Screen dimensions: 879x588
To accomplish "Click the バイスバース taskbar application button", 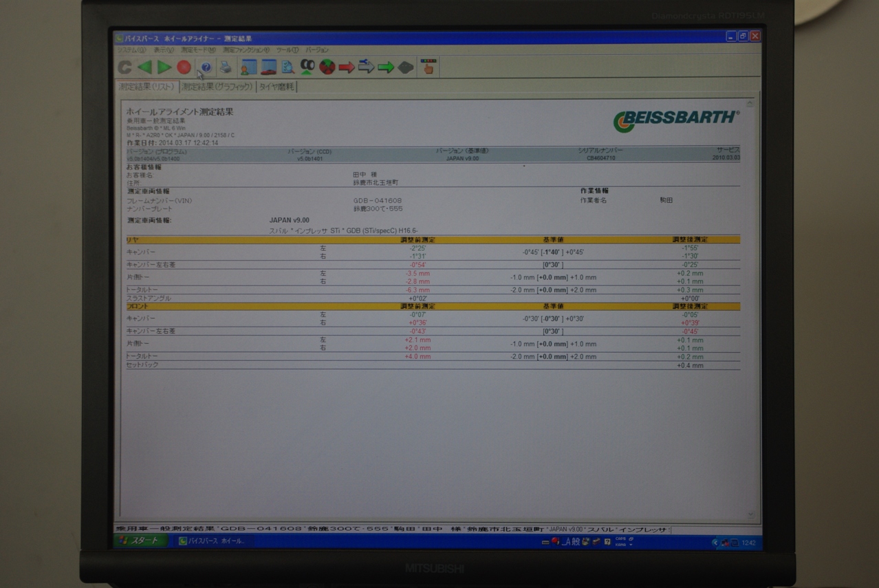I will click(212, 541).
